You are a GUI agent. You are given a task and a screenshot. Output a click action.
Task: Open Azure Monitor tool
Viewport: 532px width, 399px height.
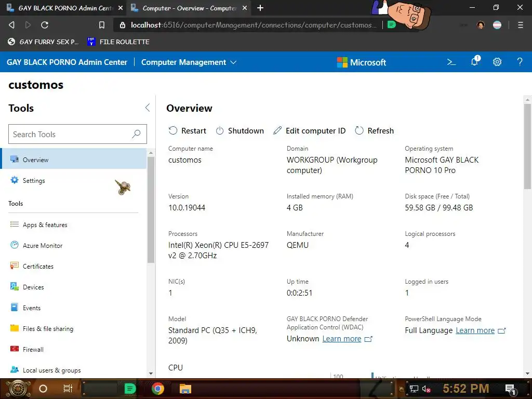tap(73, 245)
